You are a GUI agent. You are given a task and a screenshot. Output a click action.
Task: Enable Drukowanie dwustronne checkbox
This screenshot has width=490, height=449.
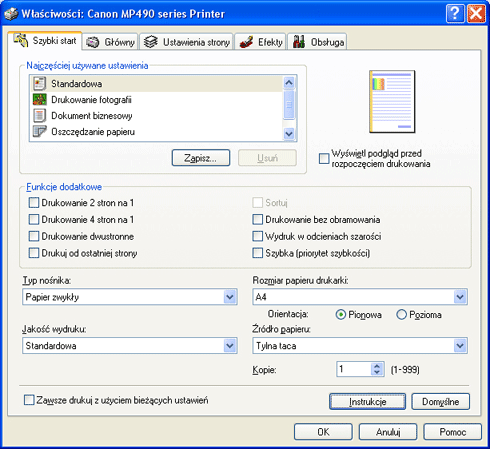pos(34,236)
